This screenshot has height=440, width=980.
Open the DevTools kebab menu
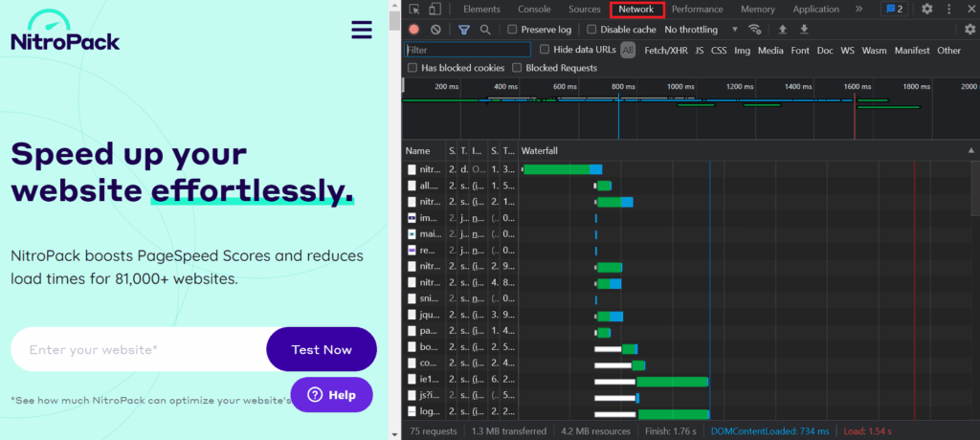tap(947, 9)
